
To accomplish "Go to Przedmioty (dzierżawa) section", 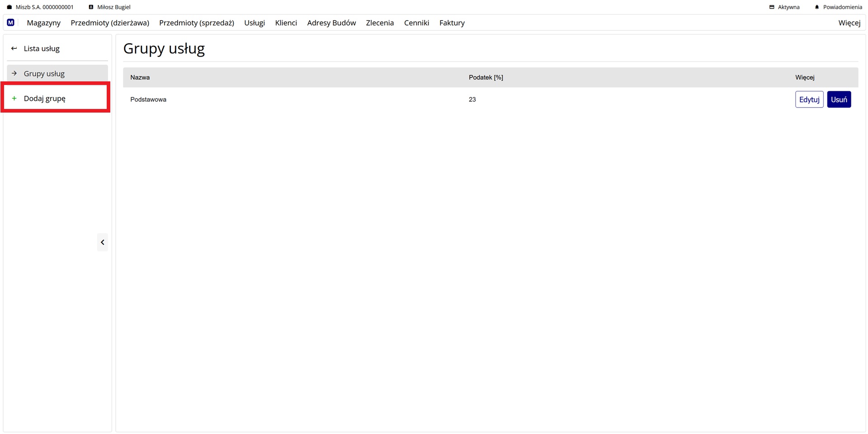I will [110, 23].
